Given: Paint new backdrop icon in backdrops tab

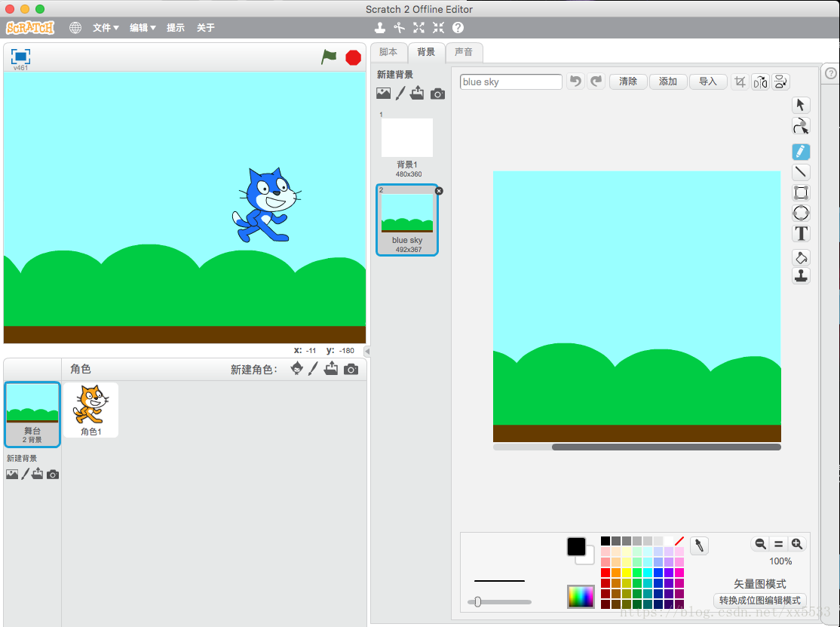Looking at the screenshot, I should click(400, 94).
